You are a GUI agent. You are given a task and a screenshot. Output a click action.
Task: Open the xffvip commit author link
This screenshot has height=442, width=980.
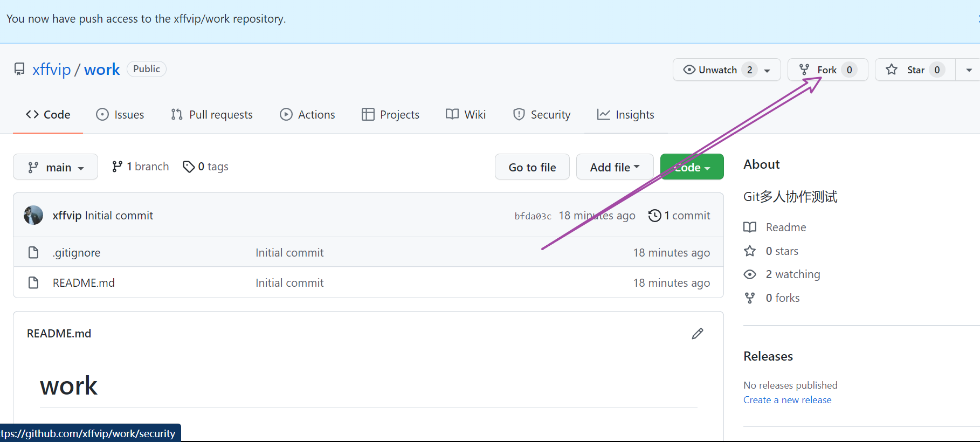(67, 216)
